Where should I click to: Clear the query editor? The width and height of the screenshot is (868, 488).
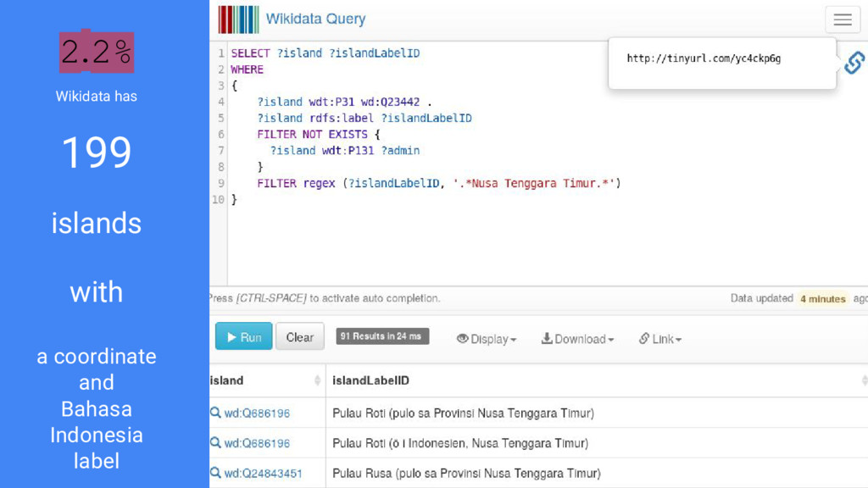click(299, 336)
